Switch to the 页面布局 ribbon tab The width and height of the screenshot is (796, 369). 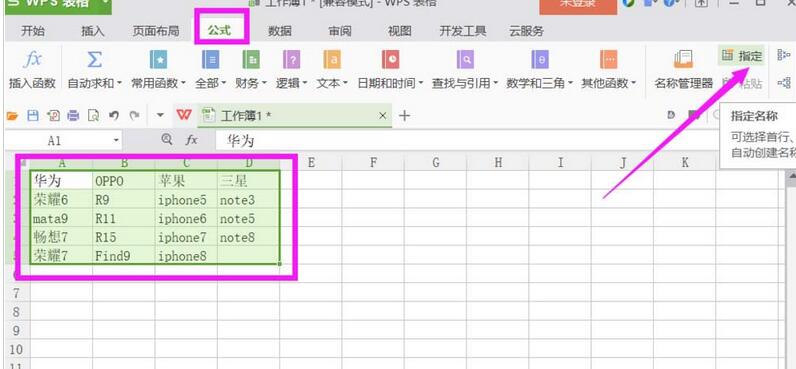[x=156, y=31]
